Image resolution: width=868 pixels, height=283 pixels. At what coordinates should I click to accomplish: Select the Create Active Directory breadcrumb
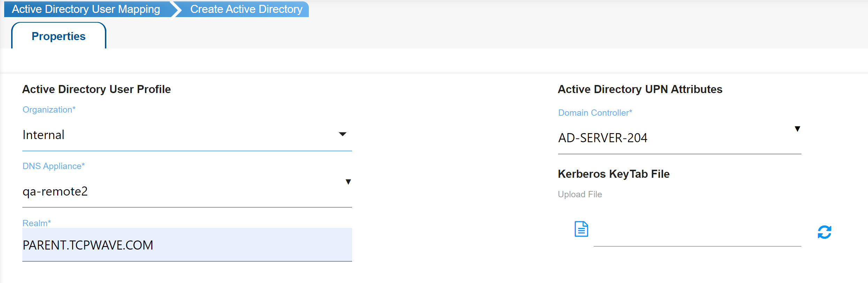[246, 9]
